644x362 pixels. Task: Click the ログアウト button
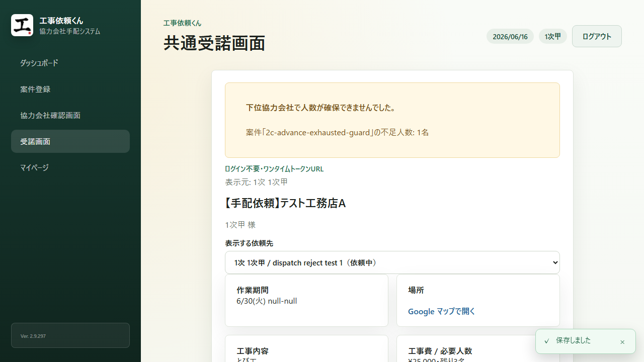(x=597, y=36)
